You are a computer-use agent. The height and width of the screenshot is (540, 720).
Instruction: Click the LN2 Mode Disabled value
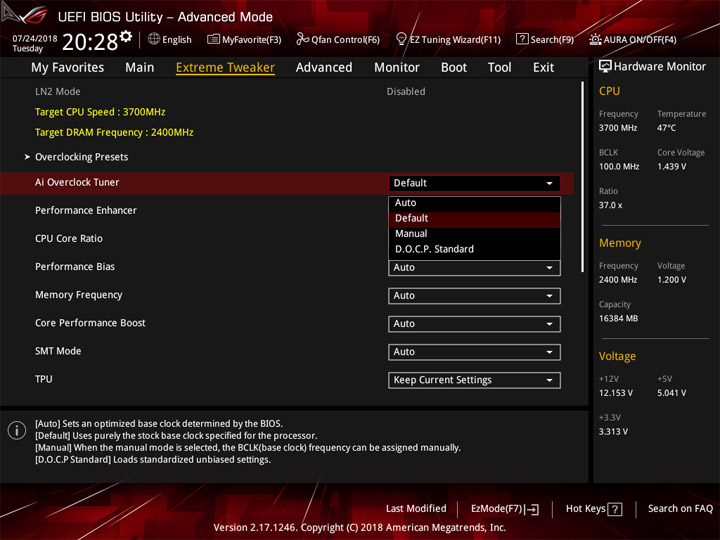pos(405,91)
